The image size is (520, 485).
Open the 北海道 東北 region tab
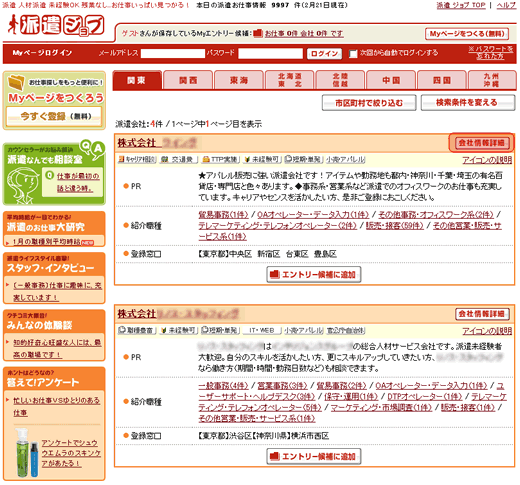(290, 80)
